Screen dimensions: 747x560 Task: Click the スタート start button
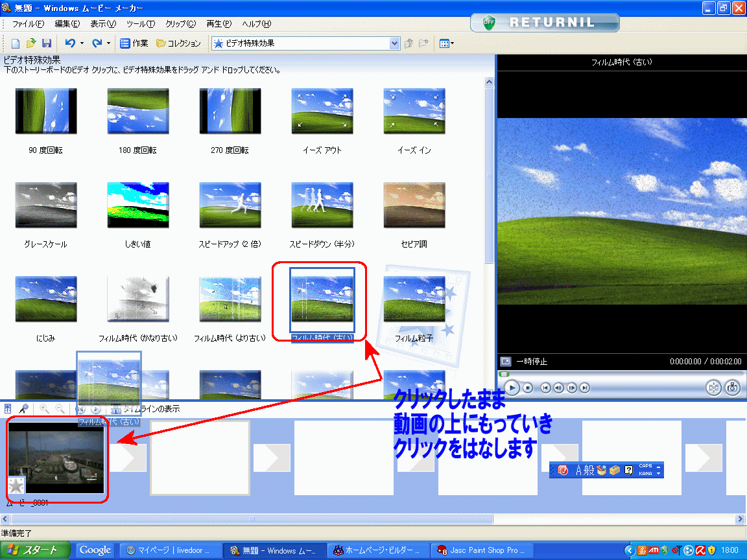(x=34, y=550)
